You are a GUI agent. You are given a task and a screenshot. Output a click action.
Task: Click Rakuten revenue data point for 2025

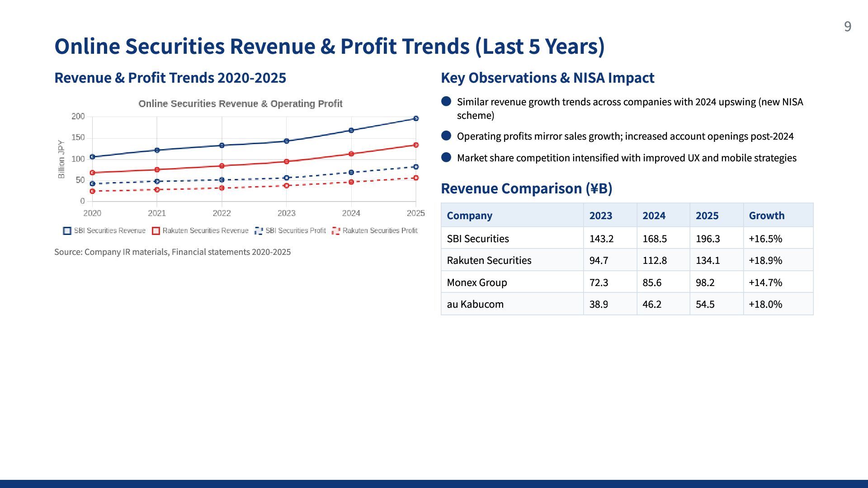[x=416, y=145]
